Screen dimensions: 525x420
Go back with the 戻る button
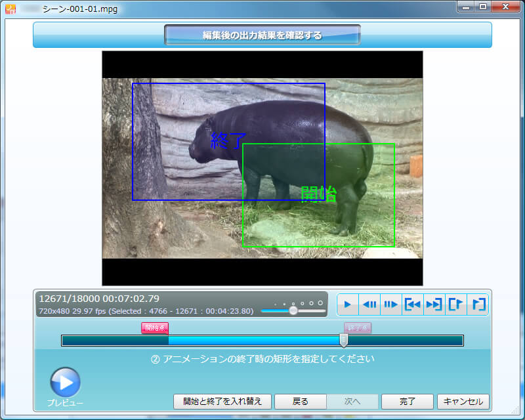[300, 402]
